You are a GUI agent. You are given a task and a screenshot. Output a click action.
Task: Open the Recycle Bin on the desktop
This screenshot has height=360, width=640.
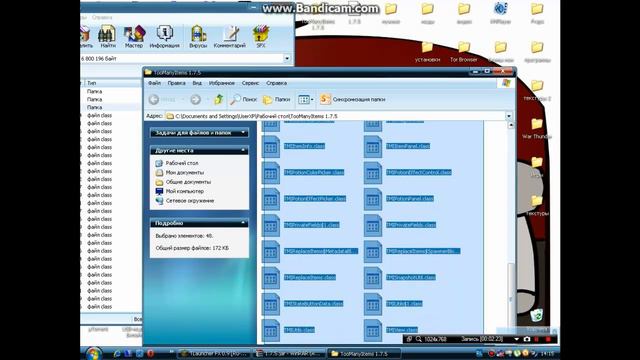point(537,315)
